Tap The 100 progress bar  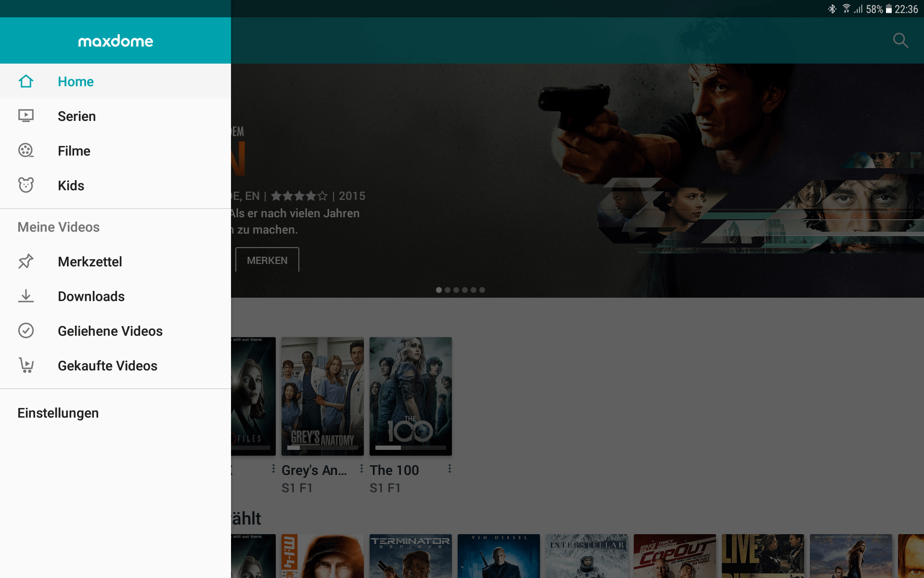[x=411, y=447]
